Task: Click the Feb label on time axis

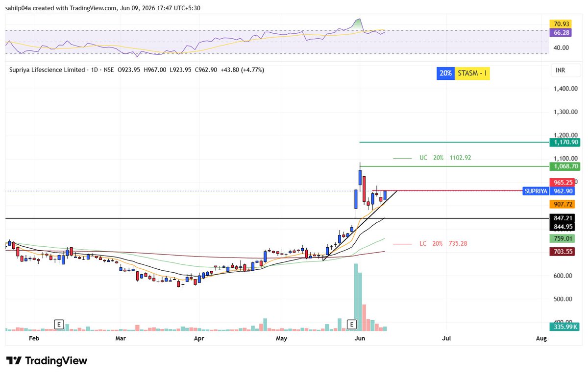Action: [34, 338]
